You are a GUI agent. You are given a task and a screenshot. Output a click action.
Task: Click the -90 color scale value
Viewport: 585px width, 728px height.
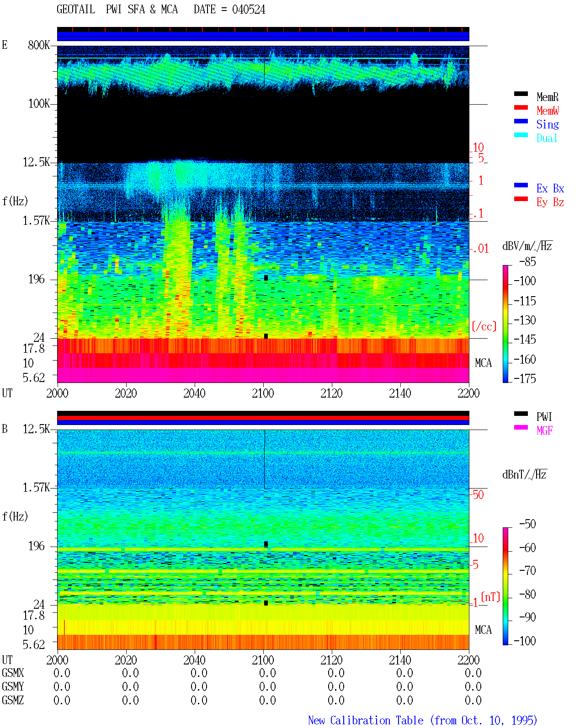[527, 617]
